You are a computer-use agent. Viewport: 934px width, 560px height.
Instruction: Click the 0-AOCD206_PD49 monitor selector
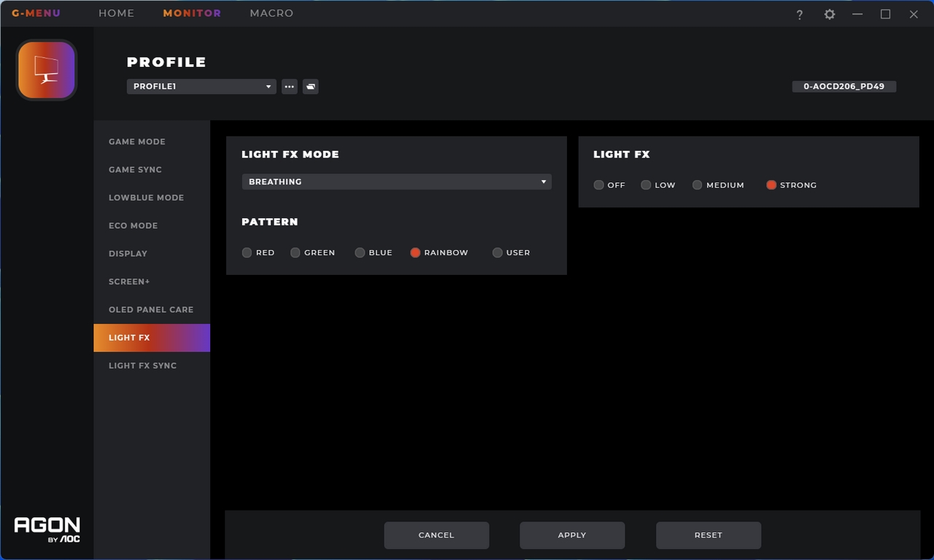tap(844, 86)
